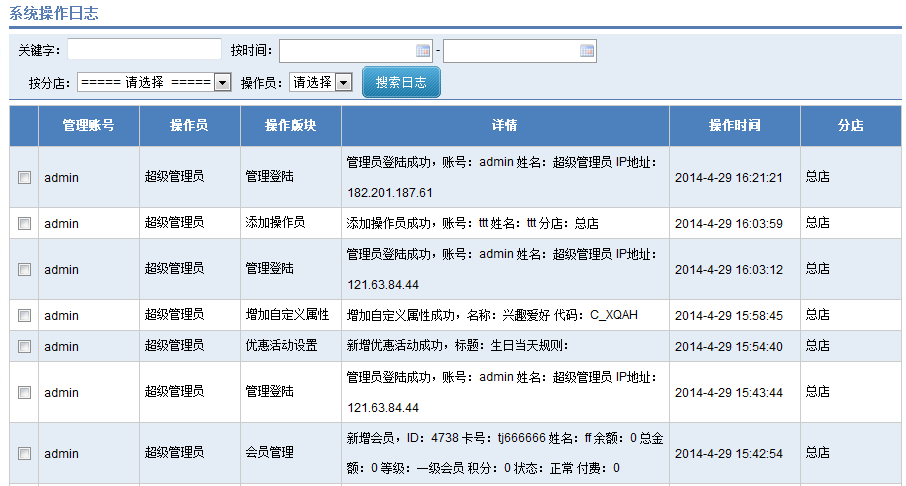Open the 操作员 operator dropdown
The height and width of the screenshot is (486, 906).
click(321, 82)
